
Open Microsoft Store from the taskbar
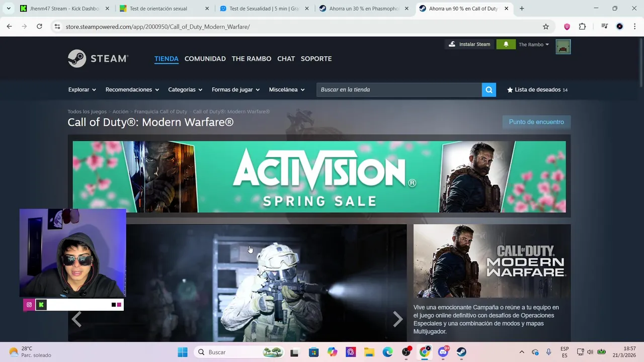313,352
